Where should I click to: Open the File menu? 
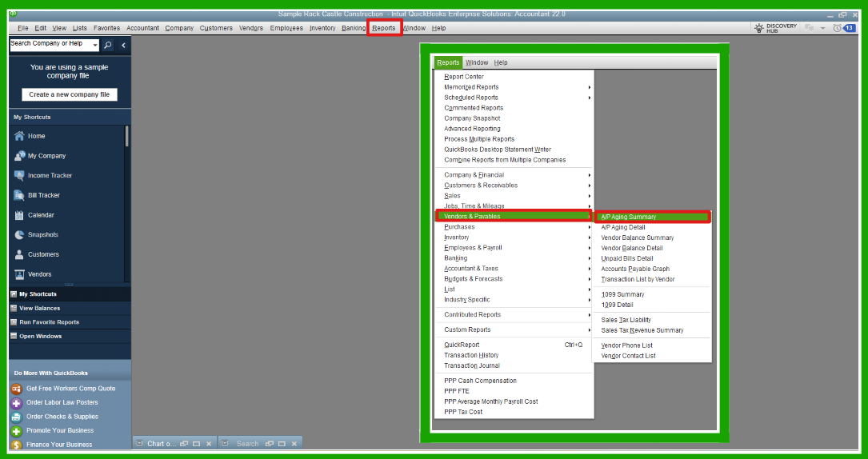pos(22,28)
